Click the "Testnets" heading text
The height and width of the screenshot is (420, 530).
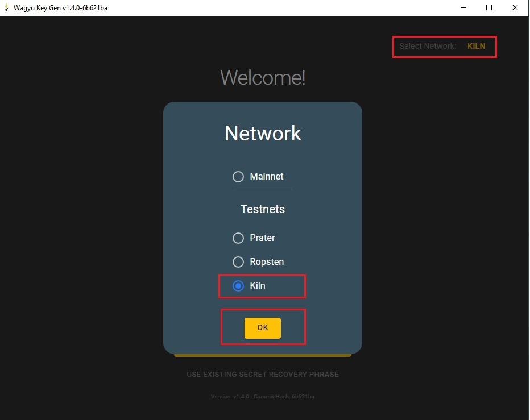pyautogui.click(x=263, y=209)
